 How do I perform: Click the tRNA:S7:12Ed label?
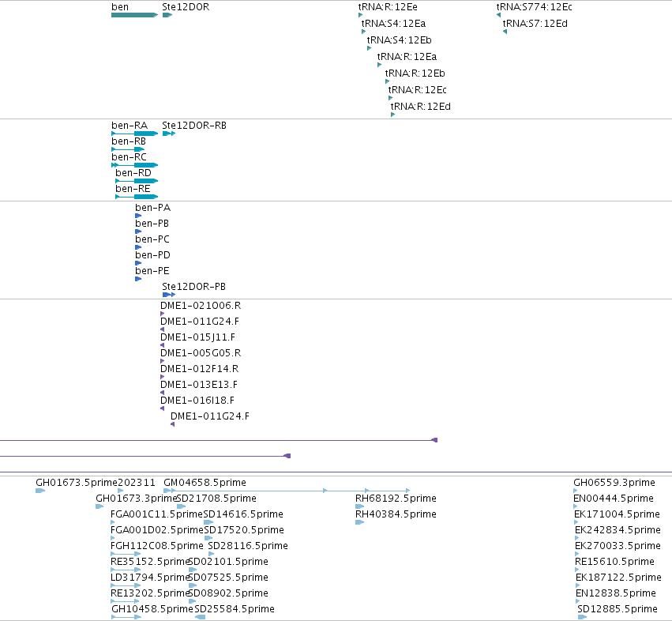535,24
